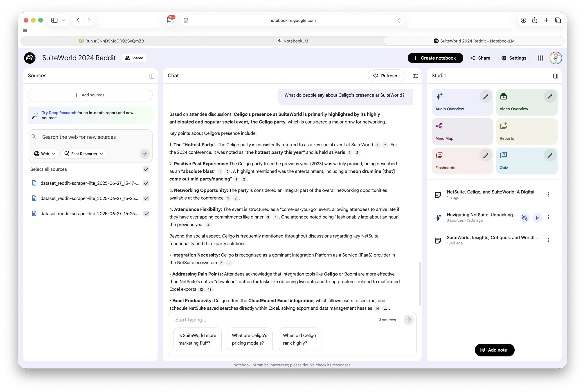Click Safari share icon
The image size is (585, 392).
pyautogui.click(x=535, y=20)
